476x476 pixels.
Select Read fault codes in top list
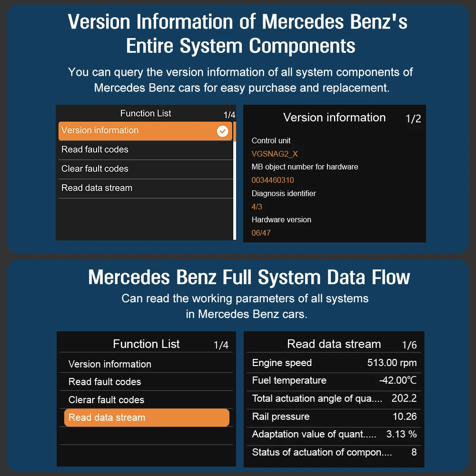(95, 149)
